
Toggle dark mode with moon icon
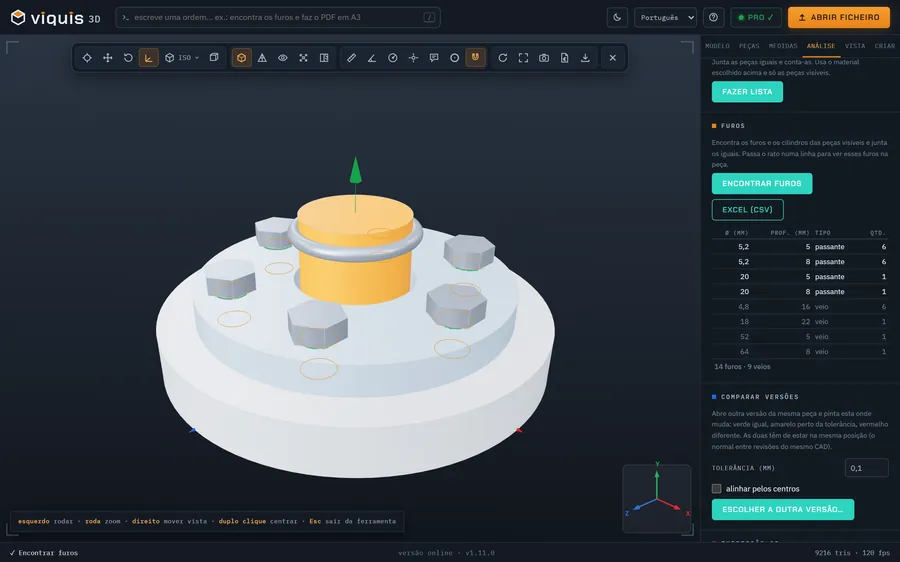click(617, 17)
